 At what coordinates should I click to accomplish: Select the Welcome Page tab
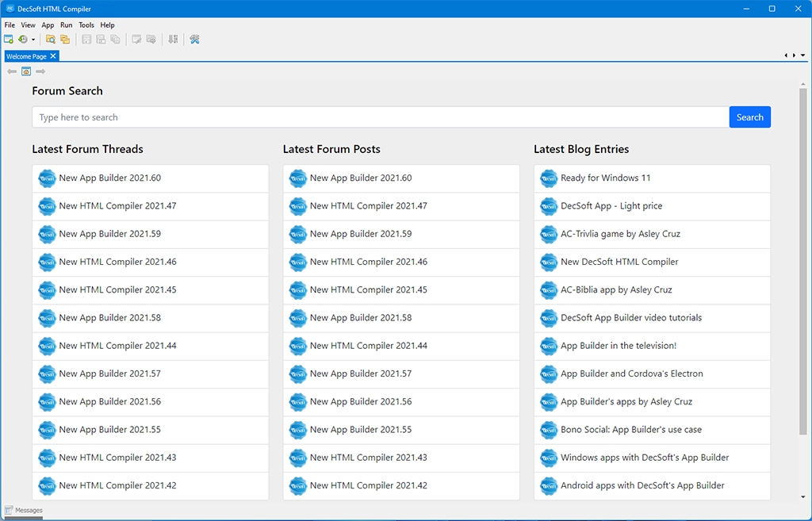26,56
